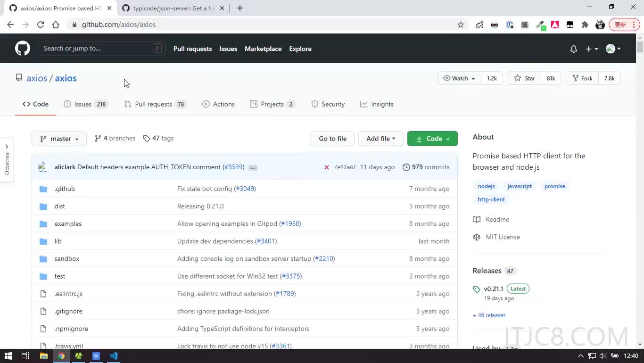Click the aliclark avatar thumbnail
Image resolution: width=644 pixels, height=363 pixels.
[x=43, y=167]
